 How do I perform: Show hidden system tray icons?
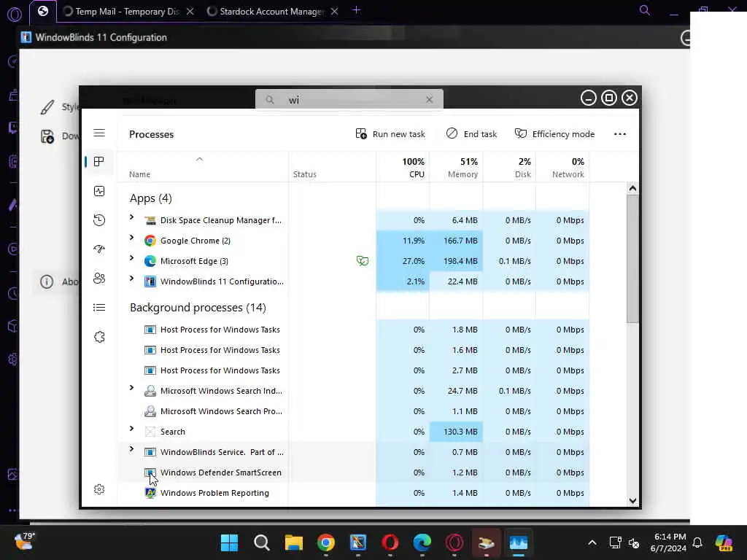[x=592, y=542]
